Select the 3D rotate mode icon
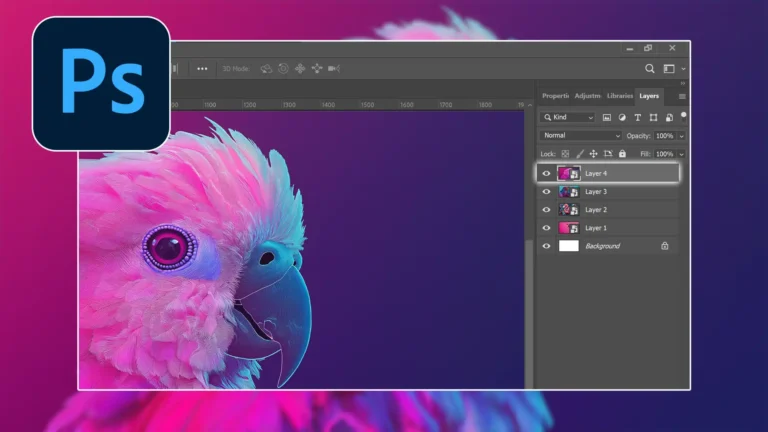 (x=266, y=69)
